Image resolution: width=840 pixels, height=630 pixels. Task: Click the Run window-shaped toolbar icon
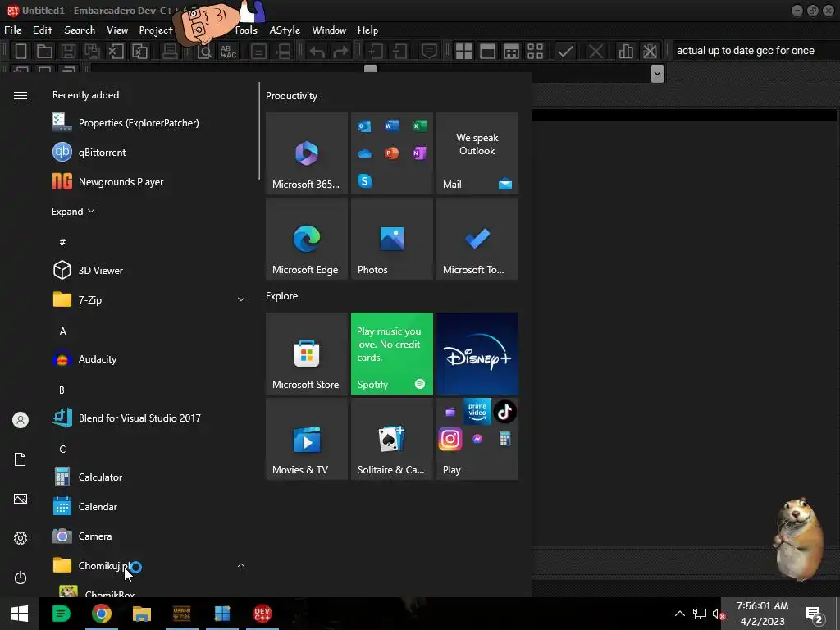(x=487, y=52)
